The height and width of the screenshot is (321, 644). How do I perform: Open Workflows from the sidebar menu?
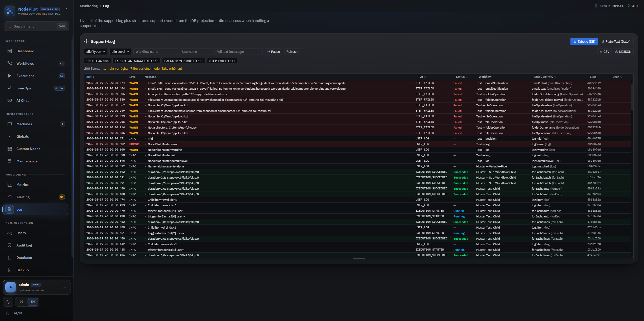(x=36, y=63)
